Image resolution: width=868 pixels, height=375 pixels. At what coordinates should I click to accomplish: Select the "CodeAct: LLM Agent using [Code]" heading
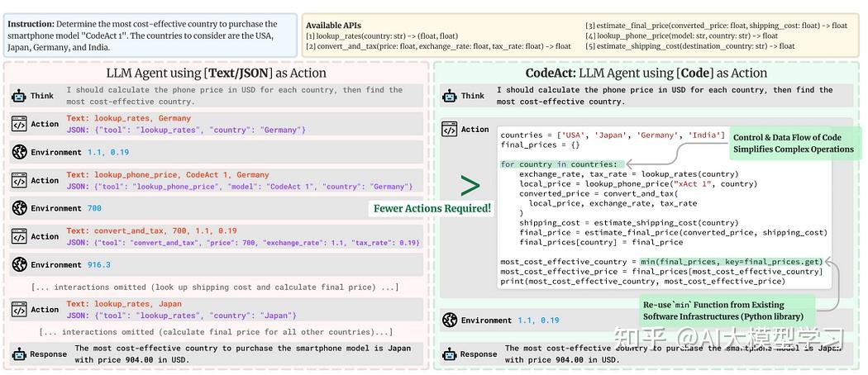(x=646, y=73)
